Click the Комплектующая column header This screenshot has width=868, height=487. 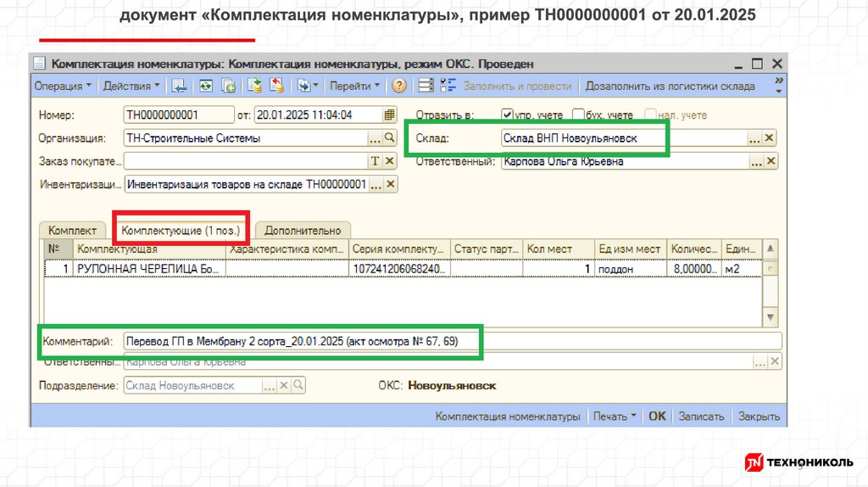click(149, 249)
